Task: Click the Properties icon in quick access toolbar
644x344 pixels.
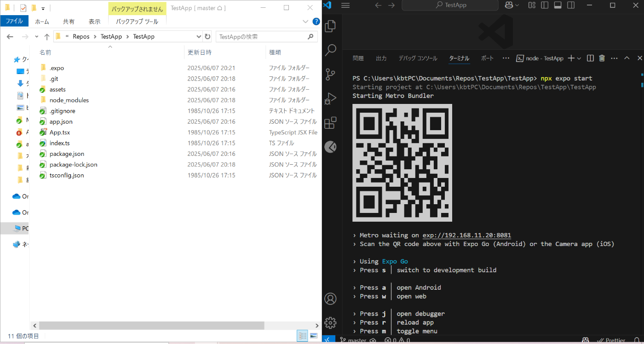Action: 23,8
